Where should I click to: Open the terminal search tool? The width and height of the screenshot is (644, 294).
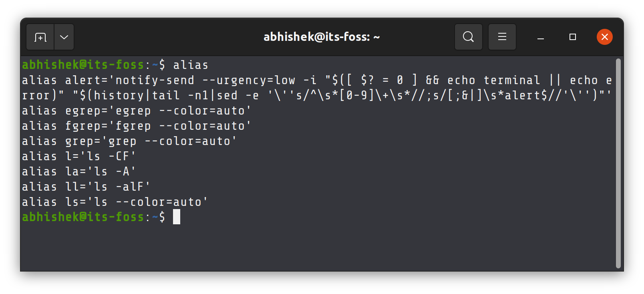click(x=468, y=37)
